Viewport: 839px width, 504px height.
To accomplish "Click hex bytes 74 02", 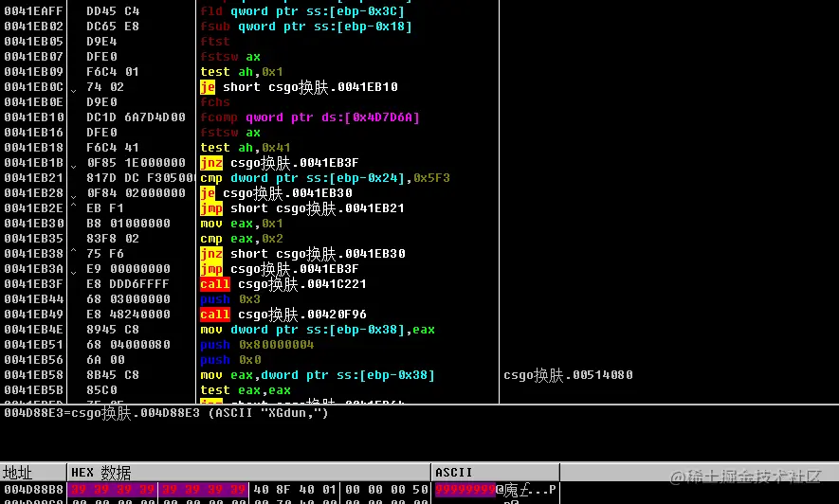I will tap(105, 86).
